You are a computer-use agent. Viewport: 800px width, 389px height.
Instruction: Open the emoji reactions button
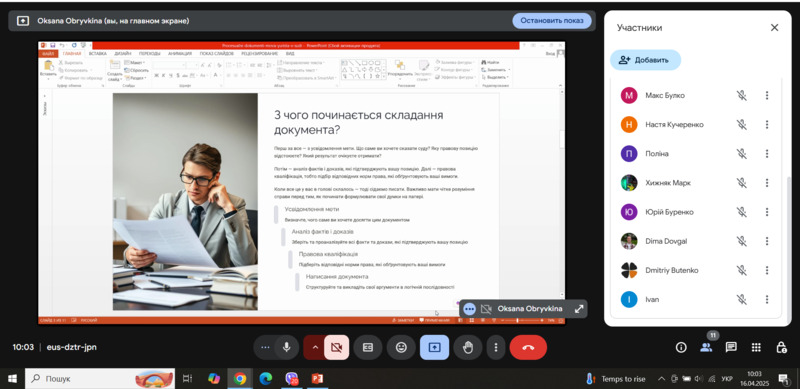tap(402, 348)
